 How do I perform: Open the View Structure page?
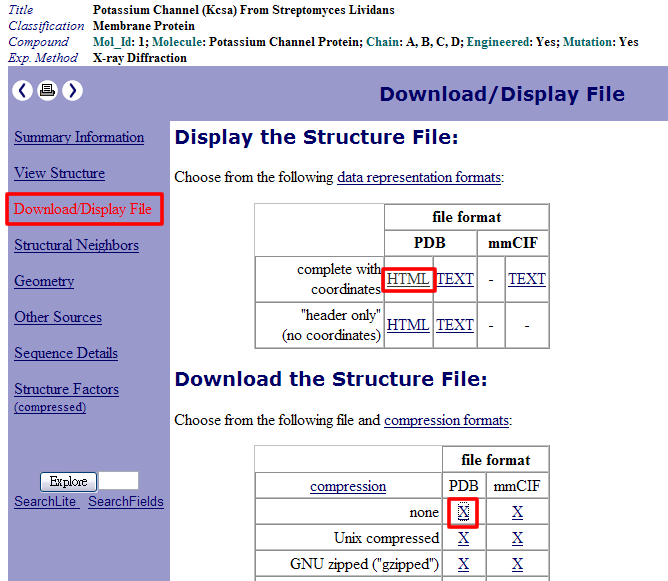tap(59, 174)
